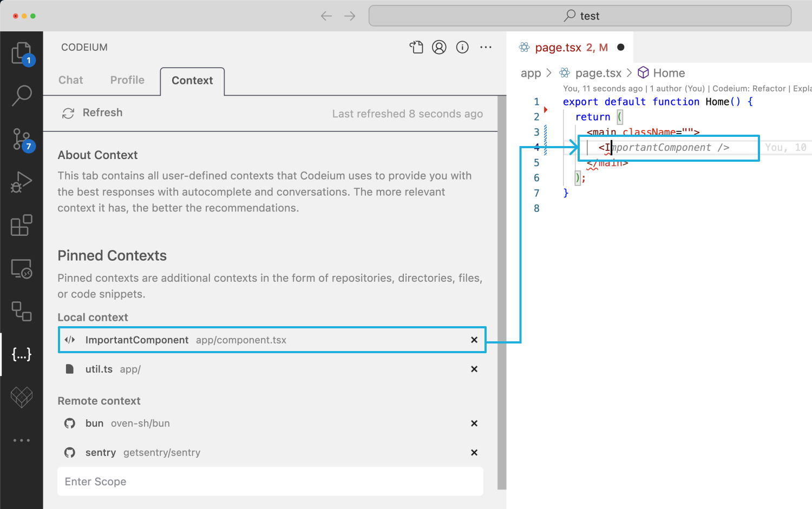Click the GitHub icon beside sentry

click(x=70, y=452)
